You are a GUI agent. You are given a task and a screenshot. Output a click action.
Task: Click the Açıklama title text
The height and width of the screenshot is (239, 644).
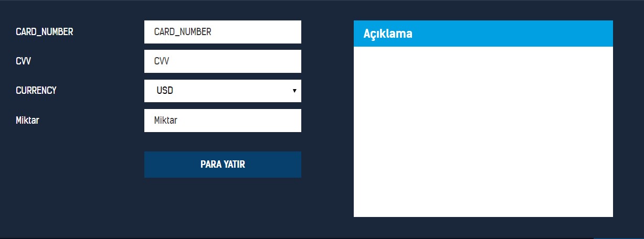coord(388,34)
